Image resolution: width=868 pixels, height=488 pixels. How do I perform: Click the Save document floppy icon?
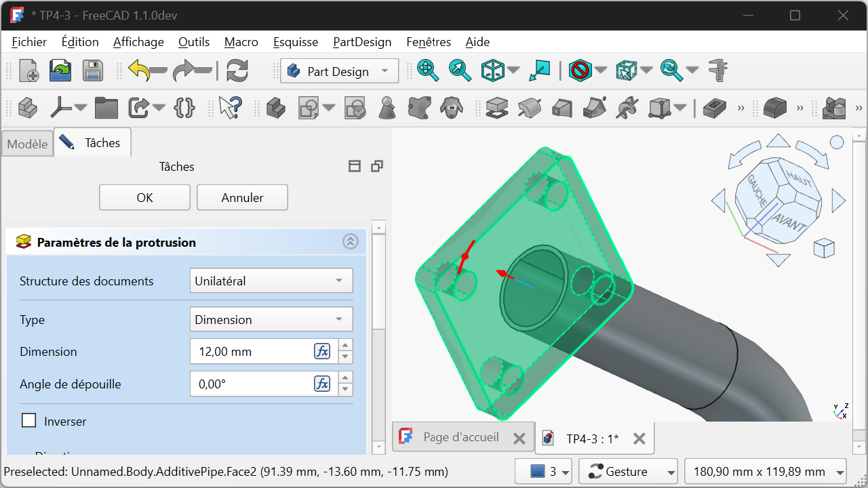point(92,71)
